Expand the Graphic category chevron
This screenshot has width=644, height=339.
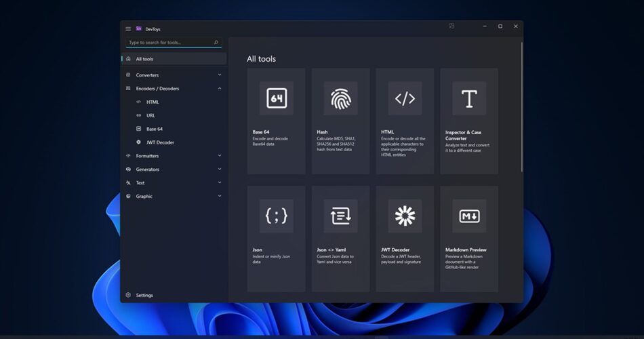tap(220, 196)
